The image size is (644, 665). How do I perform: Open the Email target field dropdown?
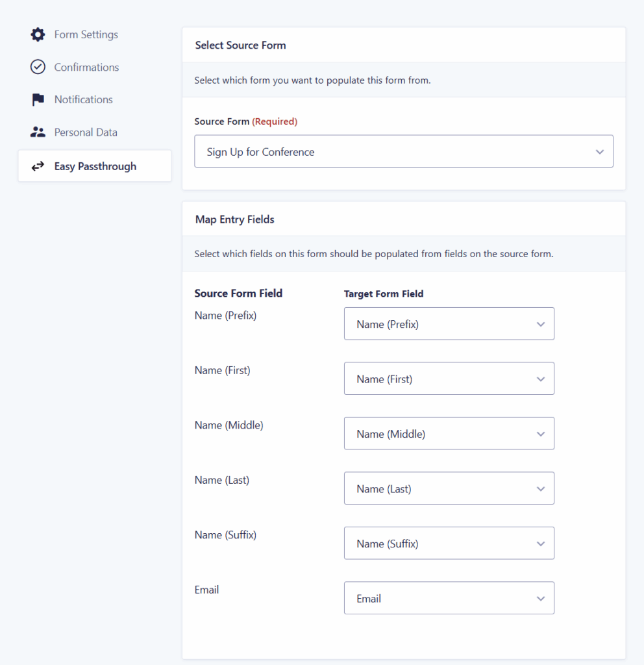[x=449, y=598]
